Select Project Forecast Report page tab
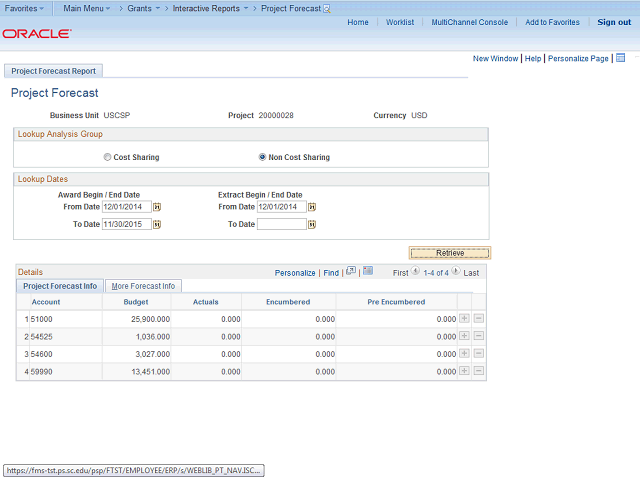The image size is (640, 480). click(54, 71)
